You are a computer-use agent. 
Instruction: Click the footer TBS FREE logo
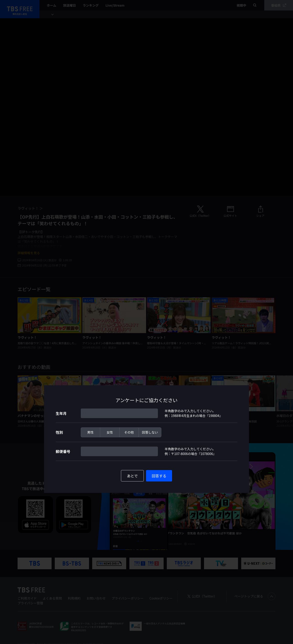[31, 590]
